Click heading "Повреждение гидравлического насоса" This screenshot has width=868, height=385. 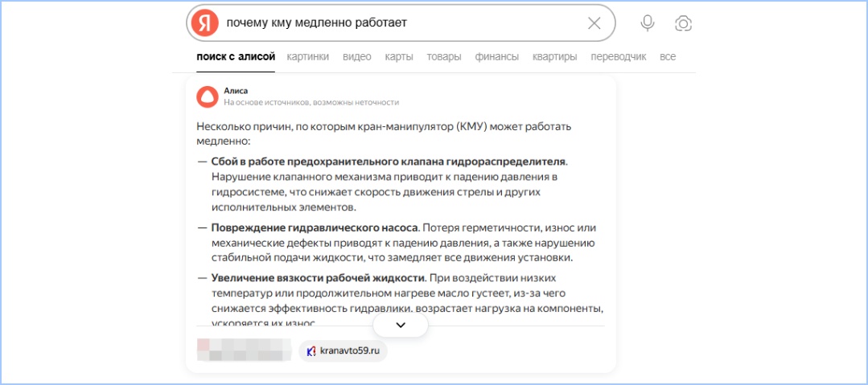pyautogui.click(x=315, y=228)
